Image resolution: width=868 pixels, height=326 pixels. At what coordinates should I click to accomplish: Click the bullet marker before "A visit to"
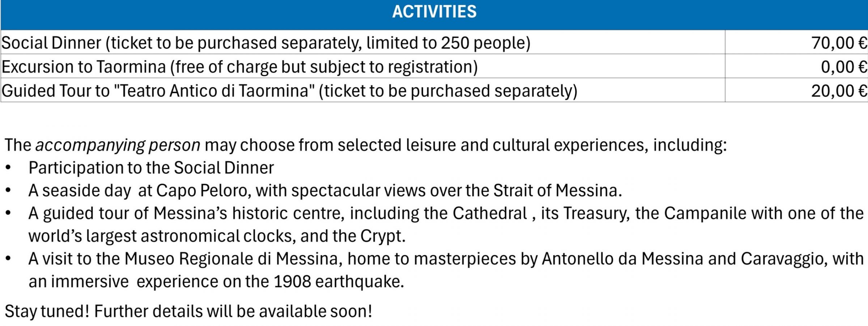click(8, 259)
